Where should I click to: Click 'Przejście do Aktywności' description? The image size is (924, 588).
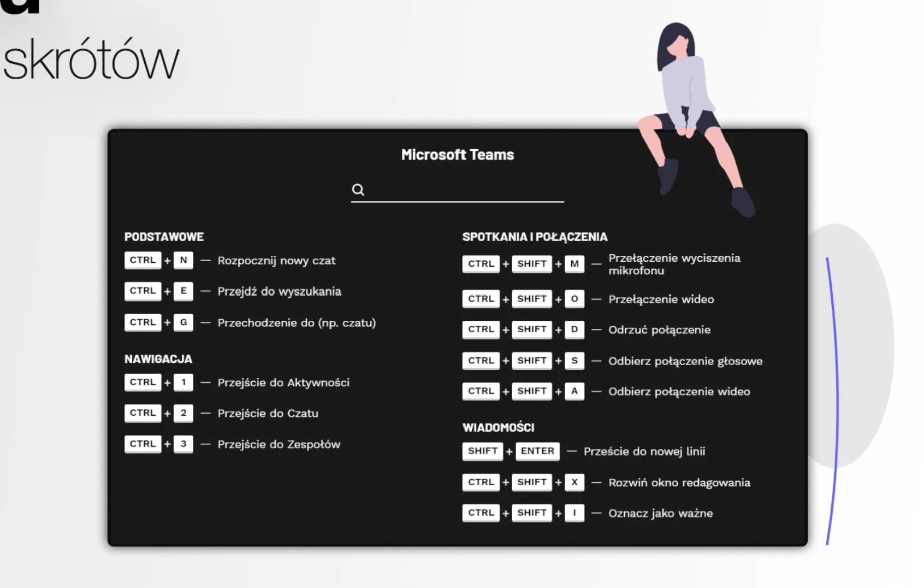pos(283,383)
